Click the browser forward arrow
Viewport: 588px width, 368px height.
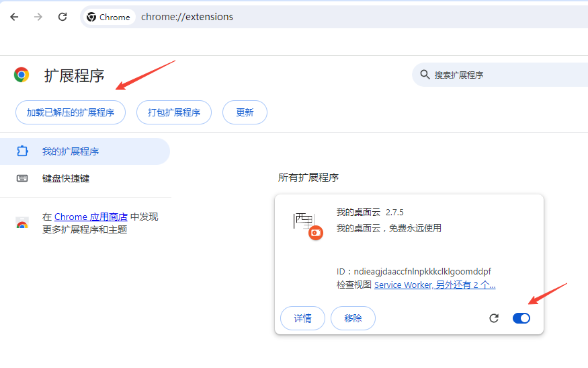(38, 17)
